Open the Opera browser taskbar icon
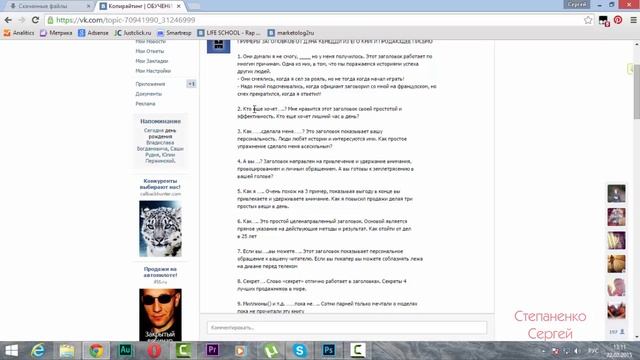Viewport: 640px width, 360px height. pos(154,350)
